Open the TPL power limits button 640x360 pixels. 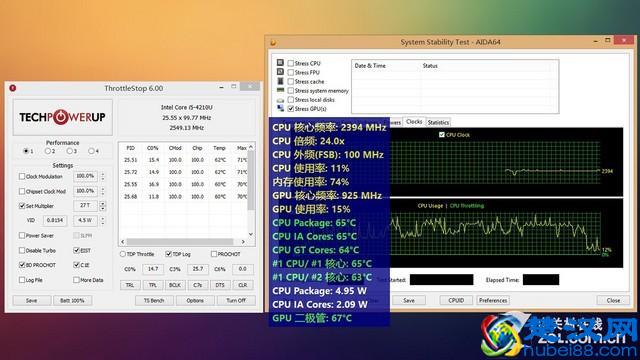153,285
